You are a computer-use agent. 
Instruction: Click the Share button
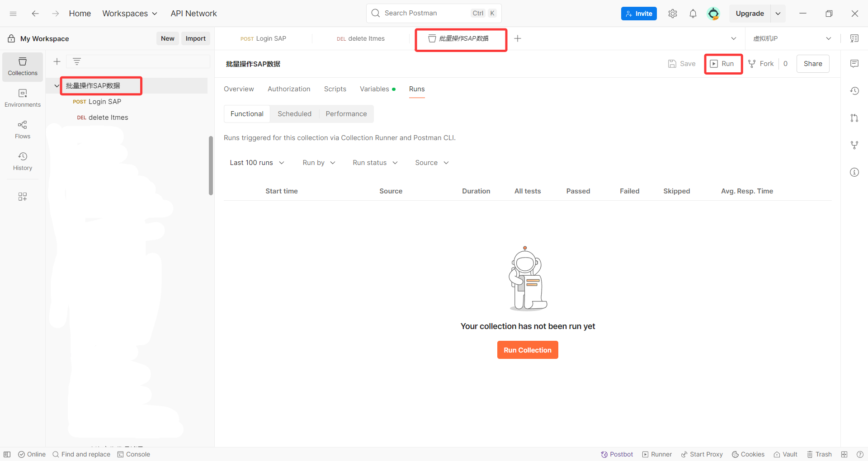pos(813,64)
